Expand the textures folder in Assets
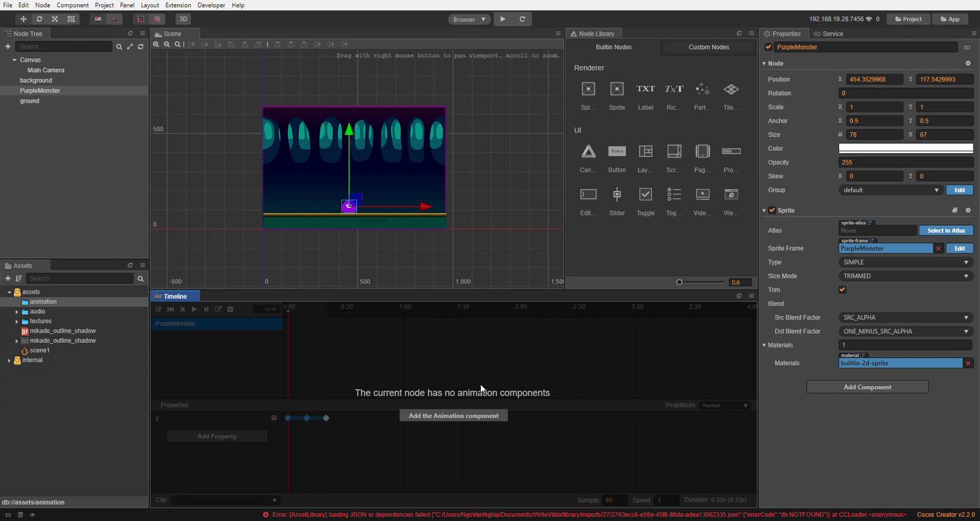Screen dimensions: 980x521 [17, 321]
